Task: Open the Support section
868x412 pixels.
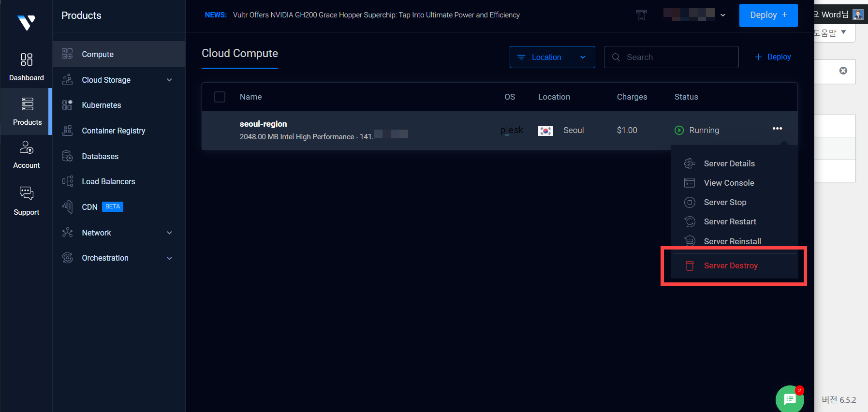Action: point(27,201)
